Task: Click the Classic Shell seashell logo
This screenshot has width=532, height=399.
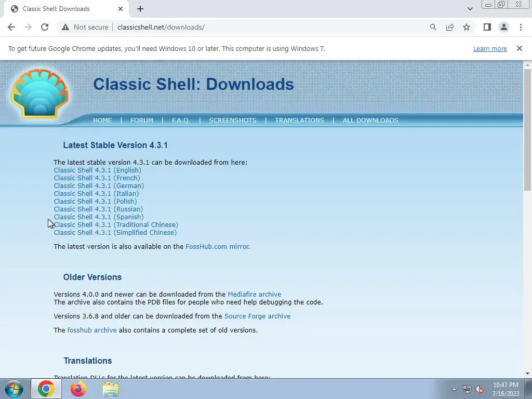Action: click(x=40, y=94)
